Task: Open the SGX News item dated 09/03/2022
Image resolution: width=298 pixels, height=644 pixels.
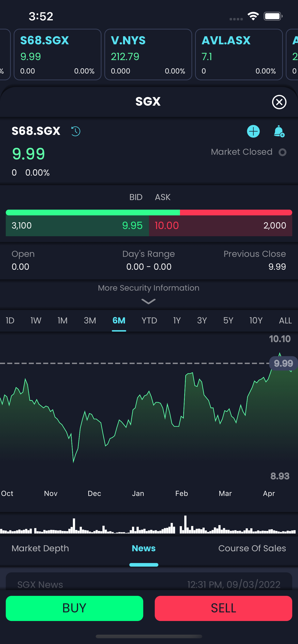Action: tap(149, 582)
